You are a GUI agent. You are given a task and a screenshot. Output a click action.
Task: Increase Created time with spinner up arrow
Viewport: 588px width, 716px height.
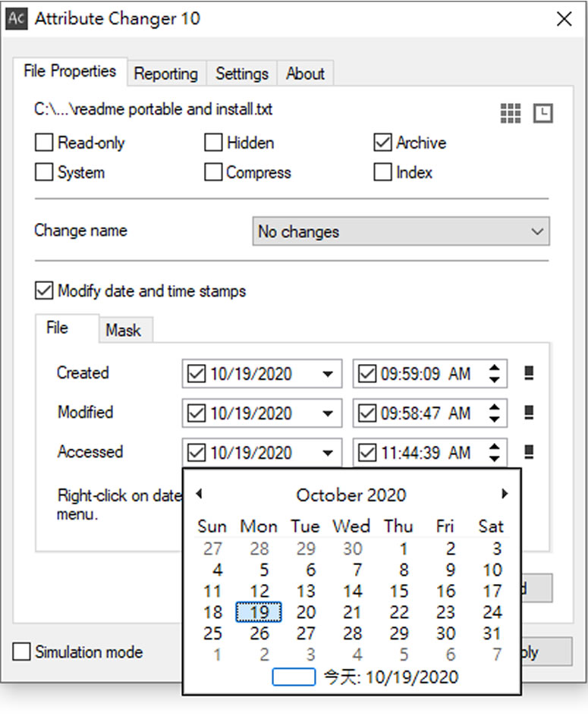click(495, 368)
